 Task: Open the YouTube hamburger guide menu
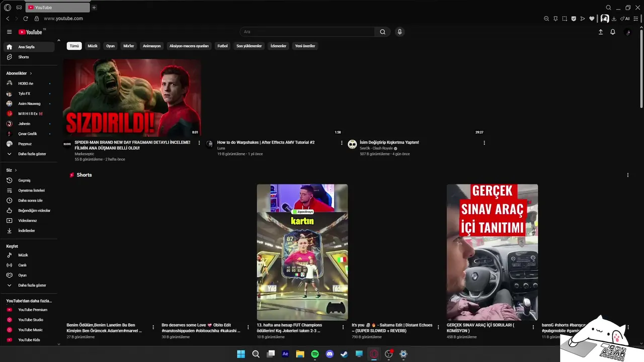click(9, 32)
